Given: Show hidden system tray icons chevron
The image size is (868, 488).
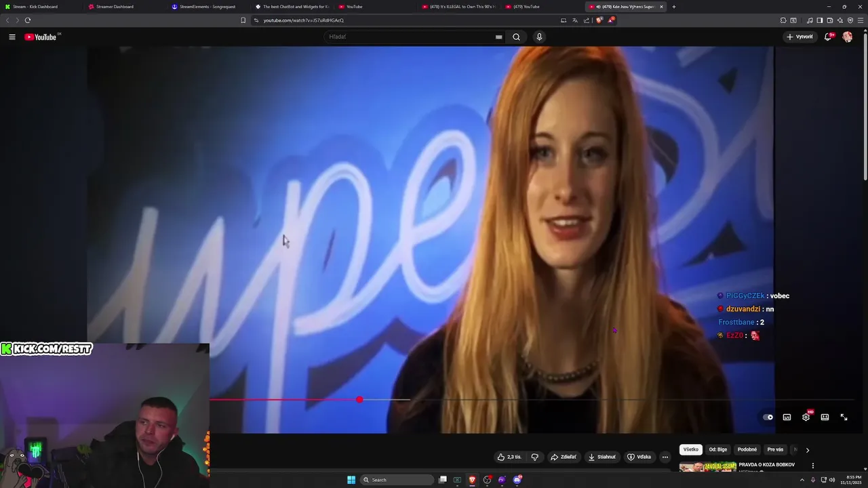Looking at the screenshot, I should pyautogui.click(x=802, y=480).
